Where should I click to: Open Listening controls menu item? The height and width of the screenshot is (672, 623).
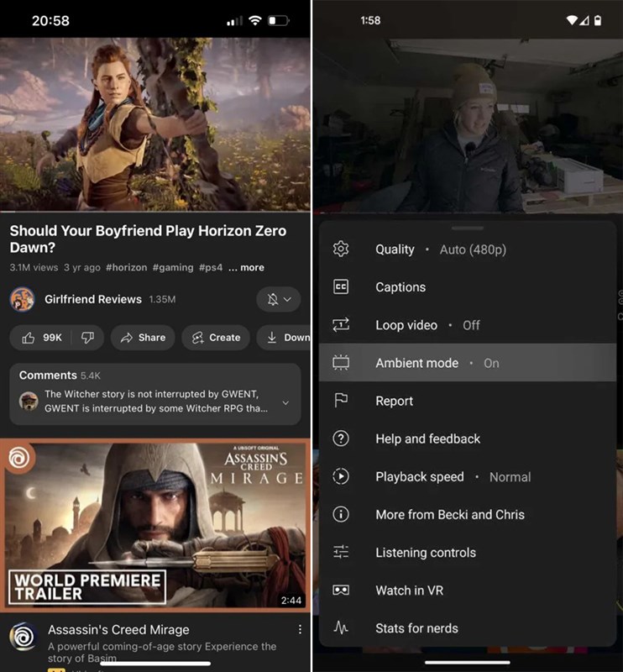point(426,553)
